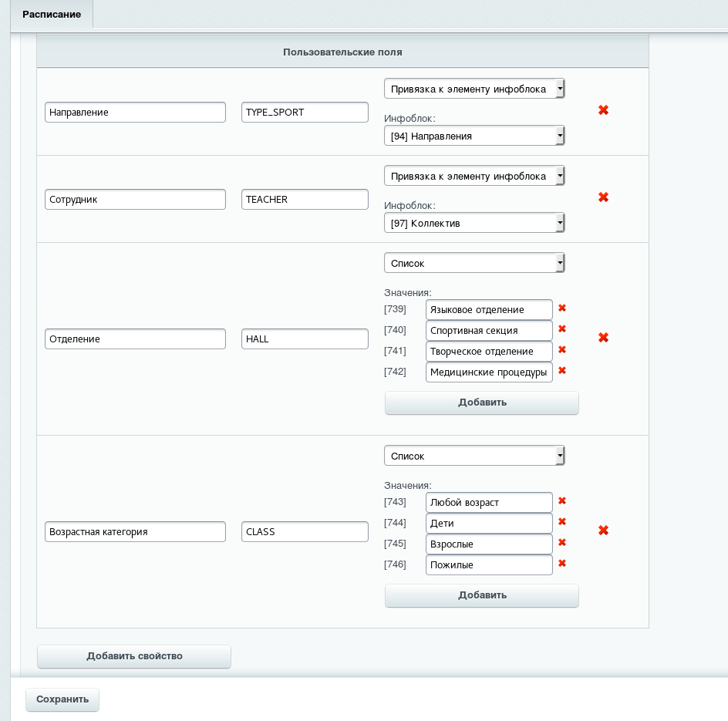Remove the Пожилые list value
This screenshot has height=721, width=728.
point(561,563)
